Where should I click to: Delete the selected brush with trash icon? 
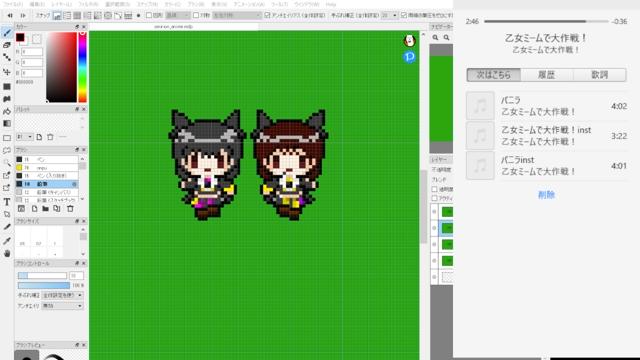click(70, 209)
